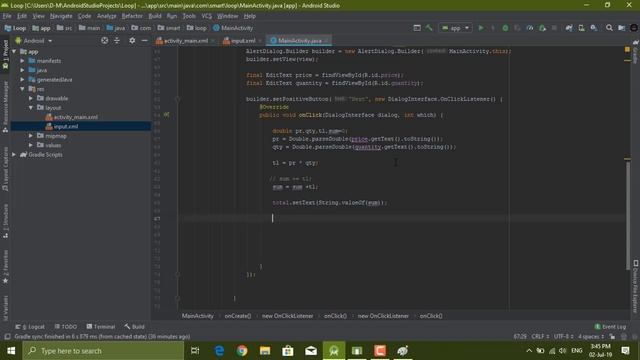
Task: Open Terminal tool window
Action: (101, 327)
